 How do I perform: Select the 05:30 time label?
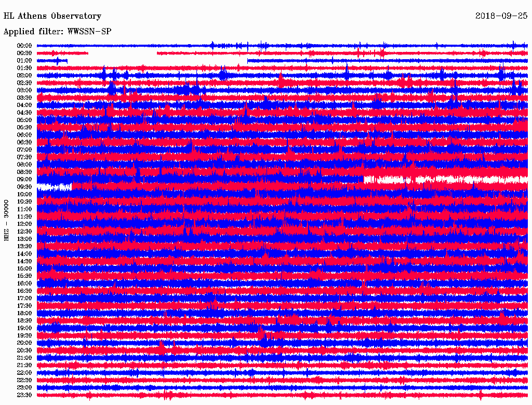[24, 128]
